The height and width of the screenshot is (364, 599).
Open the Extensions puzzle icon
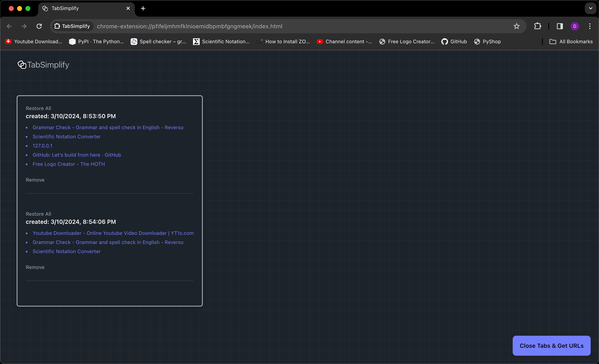coord(537,26)
